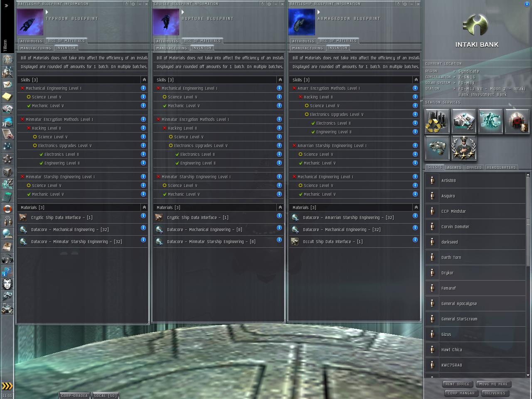Open the mail envelope icon in the sidebar
This screenshot has width=532, height=399.
coord(7,84)
